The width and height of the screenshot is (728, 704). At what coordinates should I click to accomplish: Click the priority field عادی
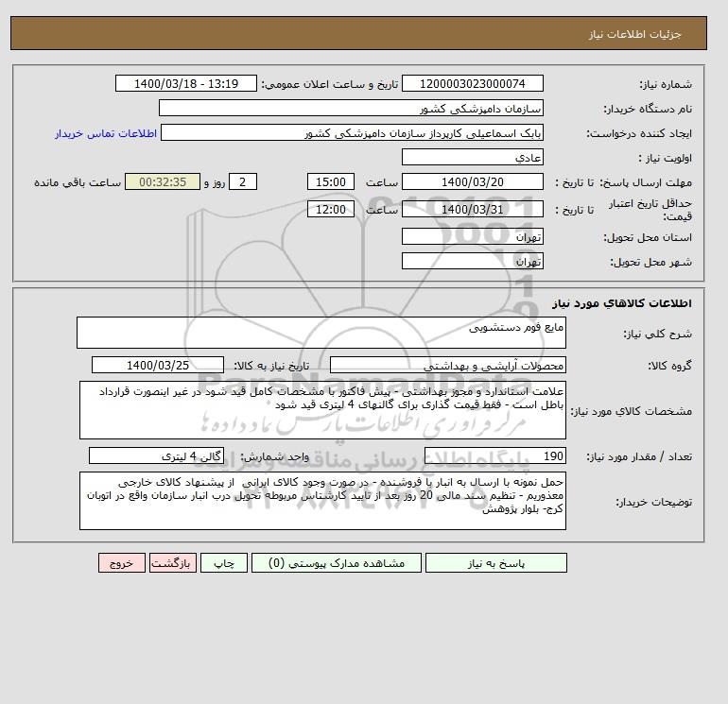pyautogui.click(x=472, y=157)
